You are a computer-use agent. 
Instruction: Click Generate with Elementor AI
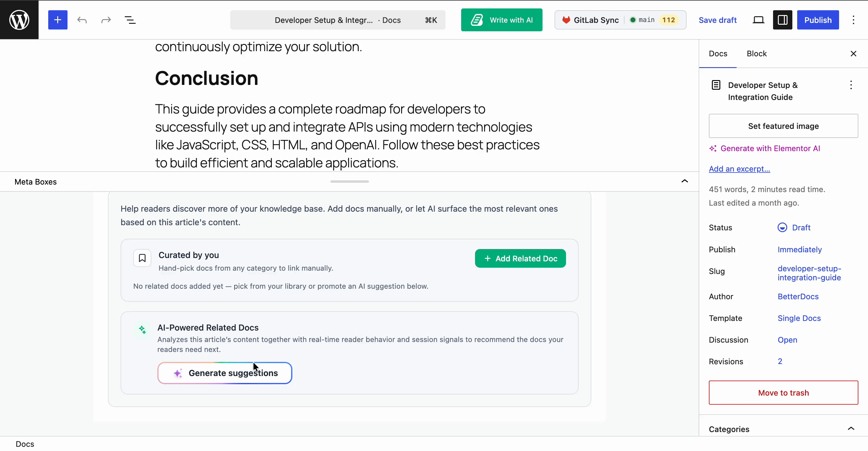click(765, 148)
